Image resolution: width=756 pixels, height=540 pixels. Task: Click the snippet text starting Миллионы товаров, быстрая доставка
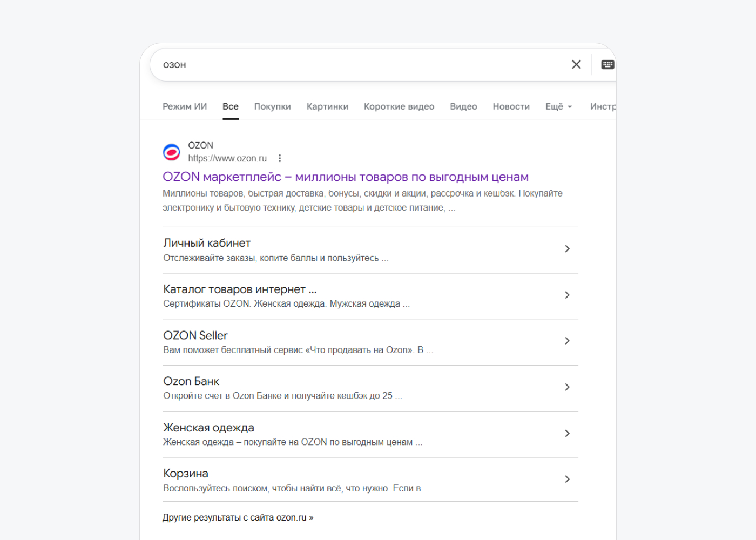(x=362, y=200)
